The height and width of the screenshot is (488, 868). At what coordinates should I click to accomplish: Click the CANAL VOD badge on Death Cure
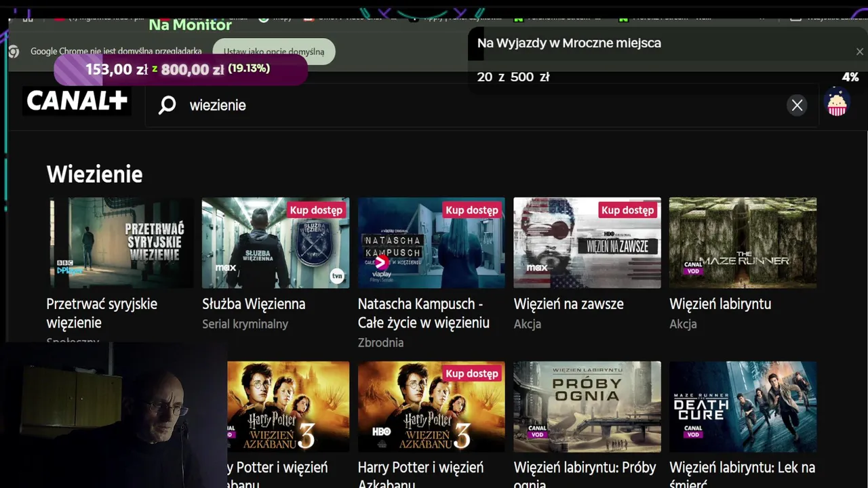(693, 431)
